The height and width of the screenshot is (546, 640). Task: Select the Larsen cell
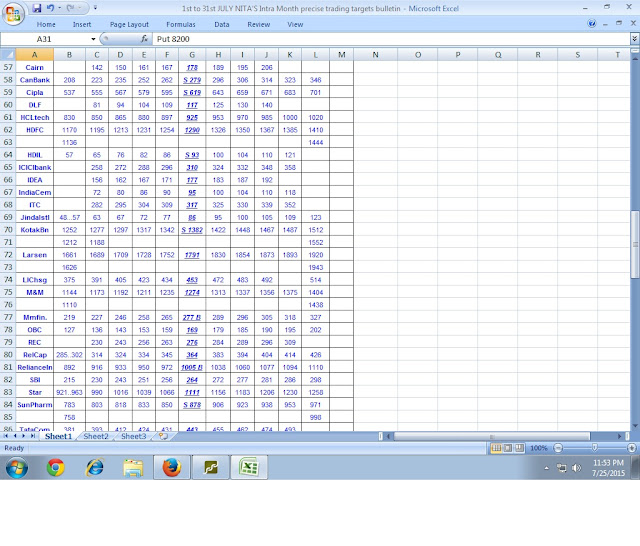pyautogui.click(x=34, y=255)
